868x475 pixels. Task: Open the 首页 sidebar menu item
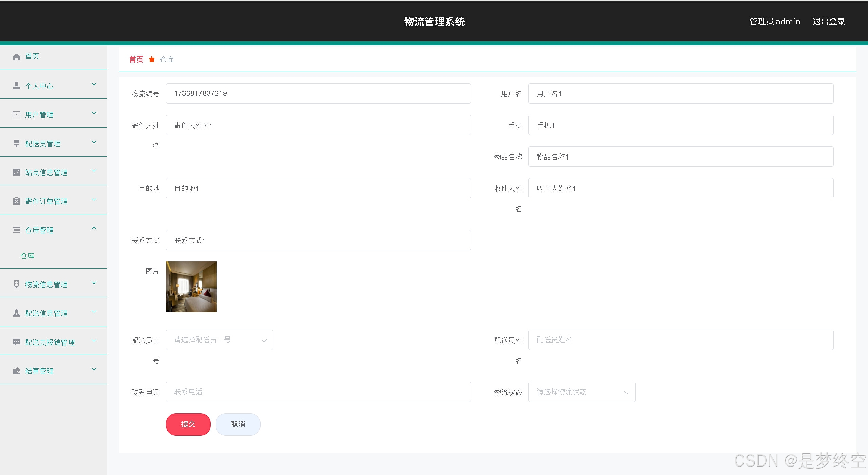click(32, 56)
